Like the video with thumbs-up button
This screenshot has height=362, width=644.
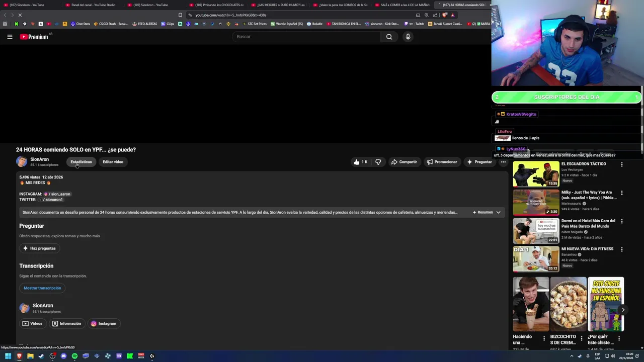point(360,162)
